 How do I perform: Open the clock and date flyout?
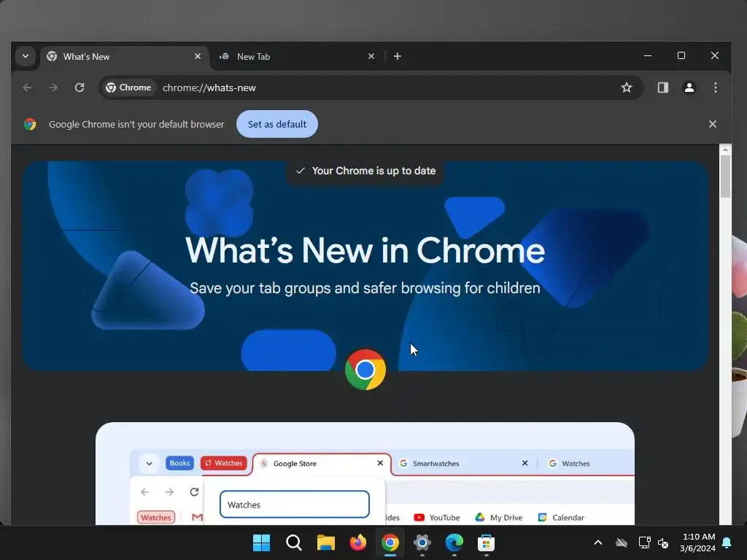pyautogui.click(x=698, y=542)
